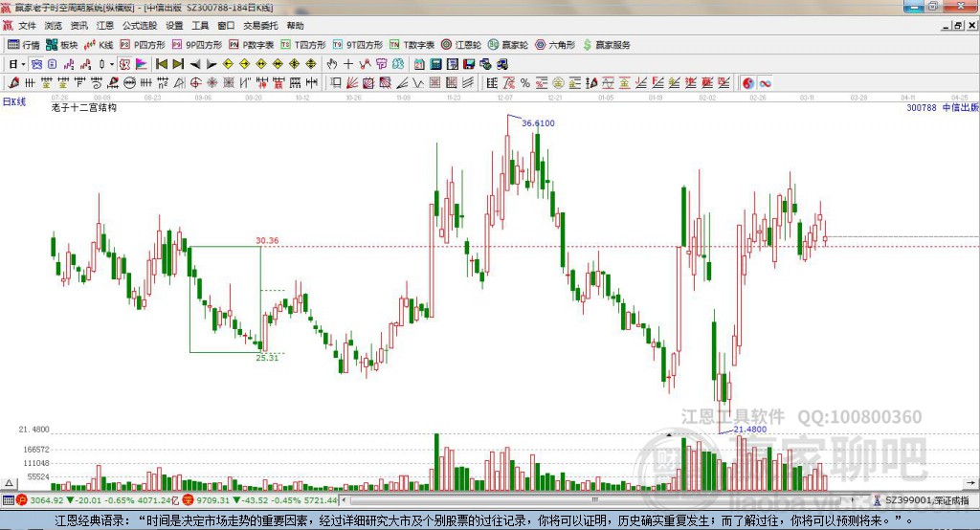Open the 帮助 menu
This screenshot has height=530, width=980.
tap(295, 26)
